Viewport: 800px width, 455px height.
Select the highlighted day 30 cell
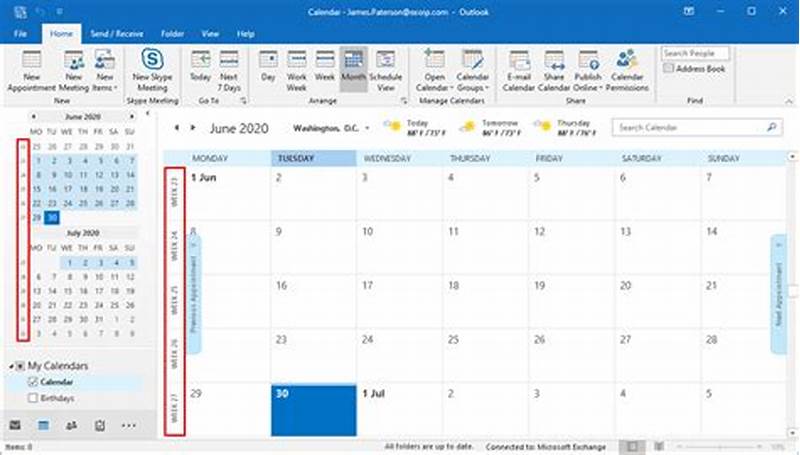314,410
